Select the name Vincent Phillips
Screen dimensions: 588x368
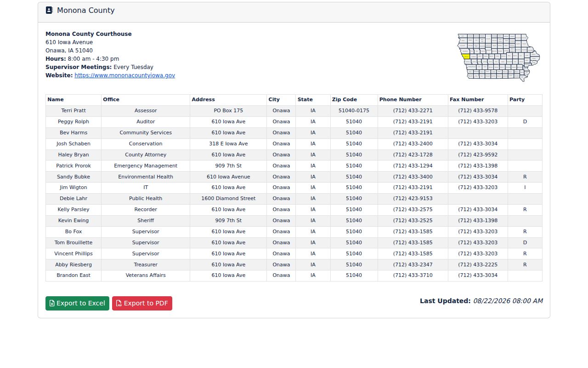(x=73, y=254)
